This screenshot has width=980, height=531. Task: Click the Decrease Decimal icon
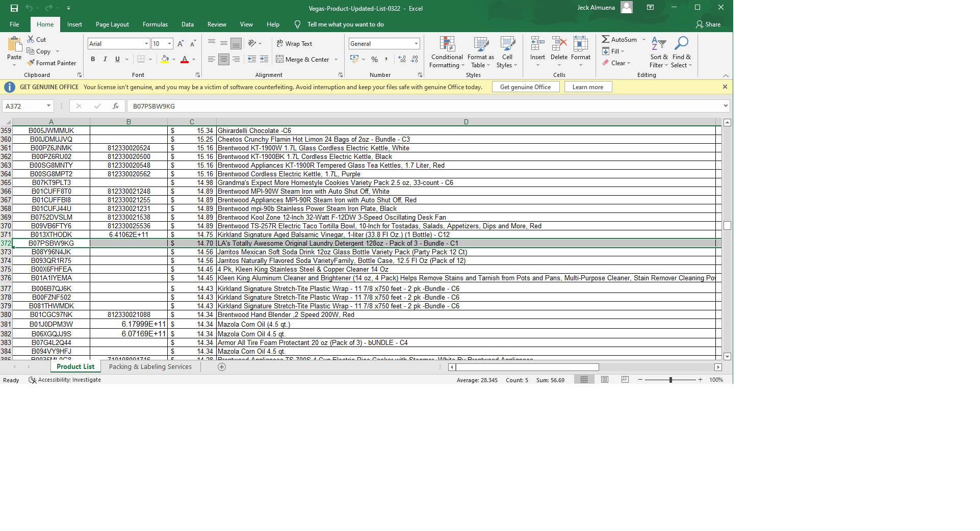[415, 59]
